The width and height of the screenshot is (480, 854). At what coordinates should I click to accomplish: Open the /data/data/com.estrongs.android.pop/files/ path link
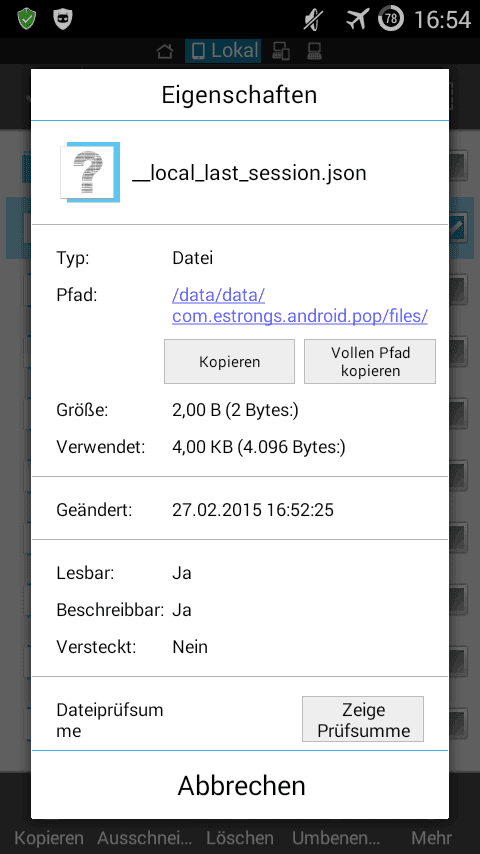[300, 306]
